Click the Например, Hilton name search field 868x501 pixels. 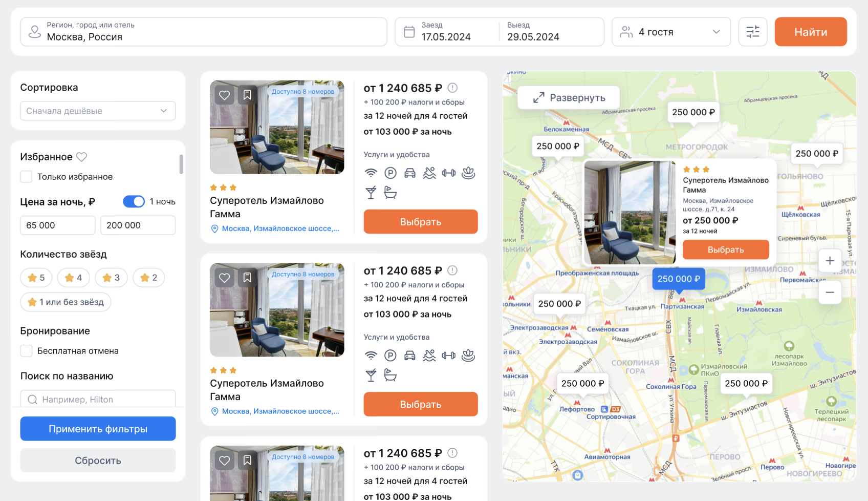tap(98, 399)
